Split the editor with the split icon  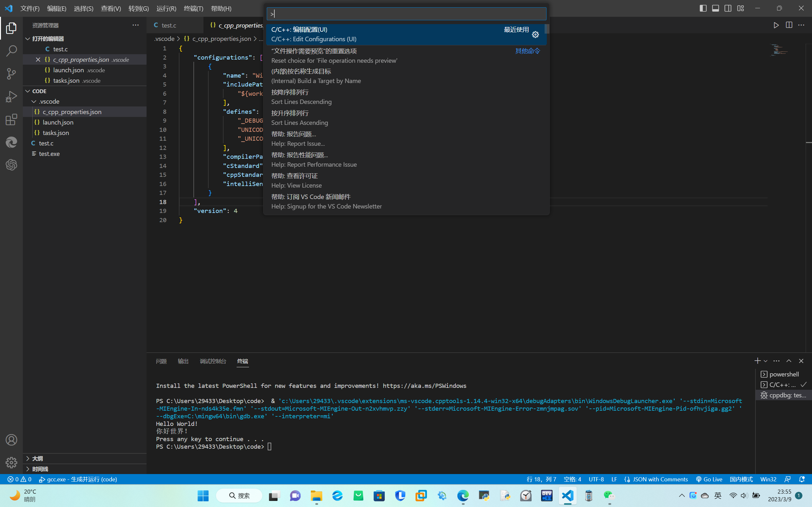[789, 25]
